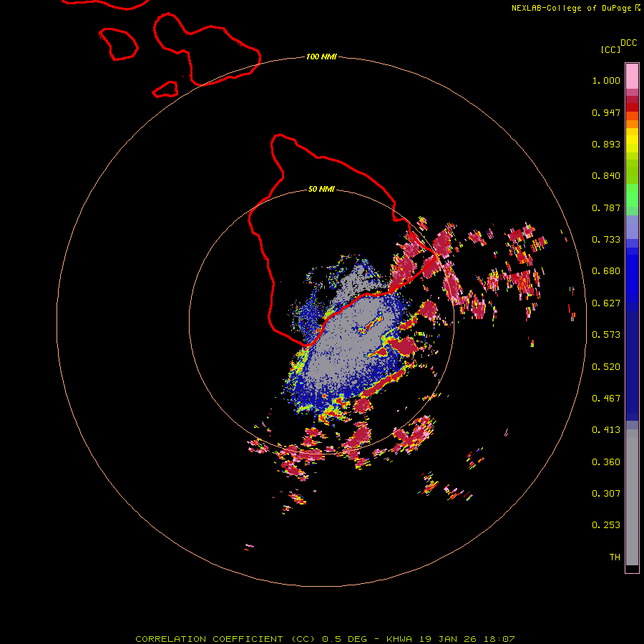The image size is (644, 644).
Task: Click the 0.573 legend value
Action: pos(606,335)
